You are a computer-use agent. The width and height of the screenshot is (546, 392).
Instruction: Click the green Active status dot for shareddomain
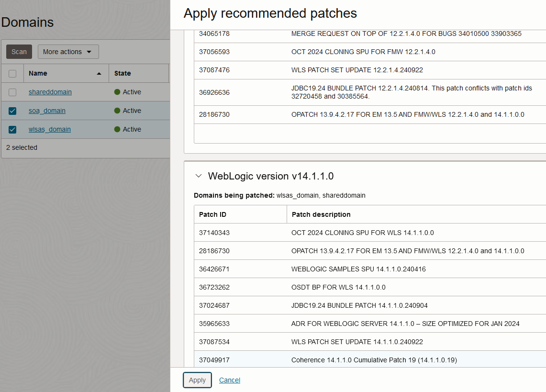(117, 92)
